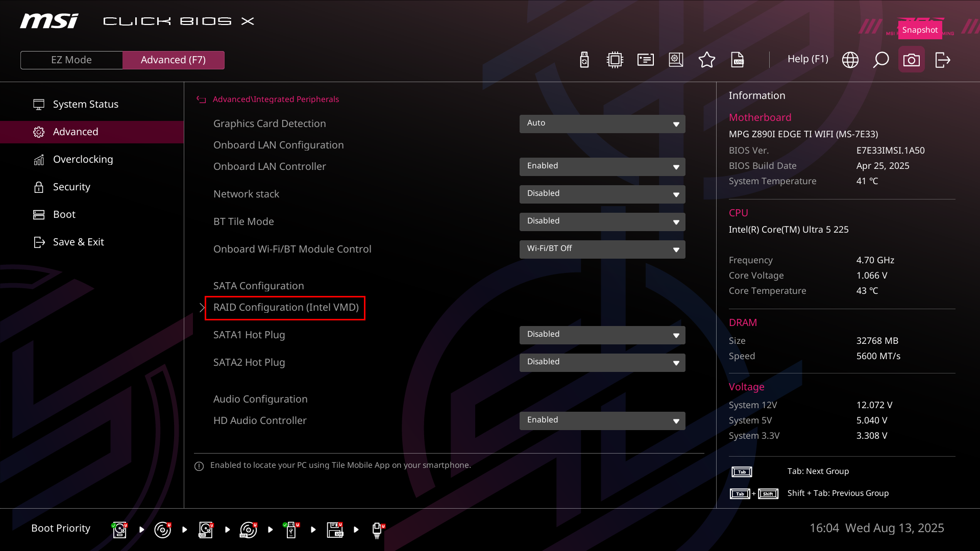Select USB key boot priority icon
Viewport: 980px width, 551px height.
[291, 530]
